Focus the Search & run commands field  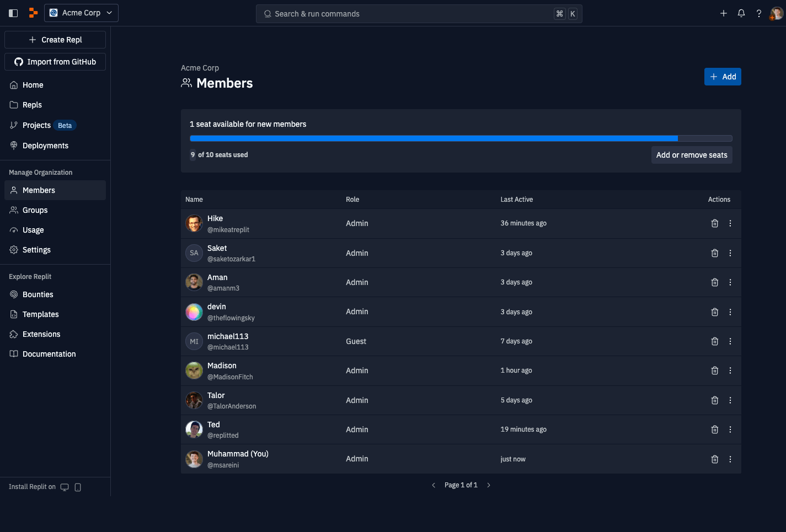click(419, 14)
